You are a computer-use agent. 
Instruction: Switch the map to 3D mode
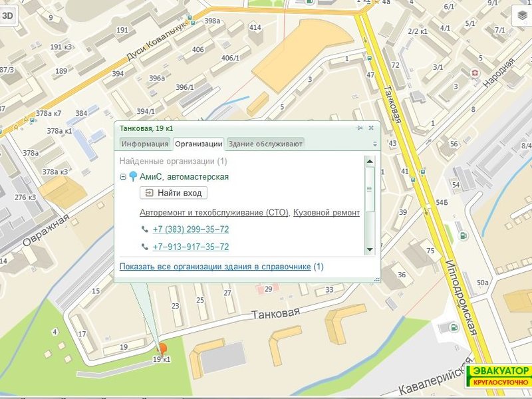[7, 15]
